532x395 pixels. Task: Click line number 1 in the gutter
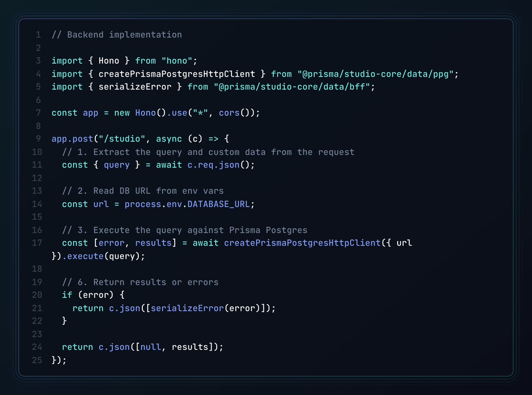[x=39, y=35]
